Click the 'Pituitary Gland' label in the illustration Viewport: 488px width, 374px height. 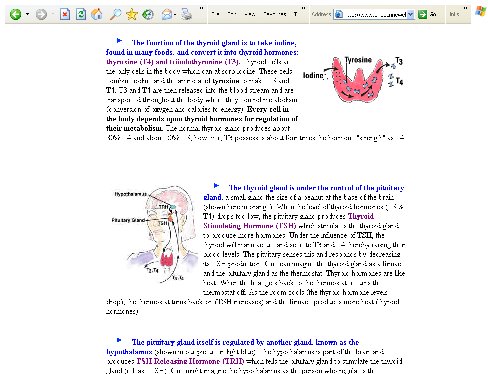pyautogui.click(x=128, y=220)
